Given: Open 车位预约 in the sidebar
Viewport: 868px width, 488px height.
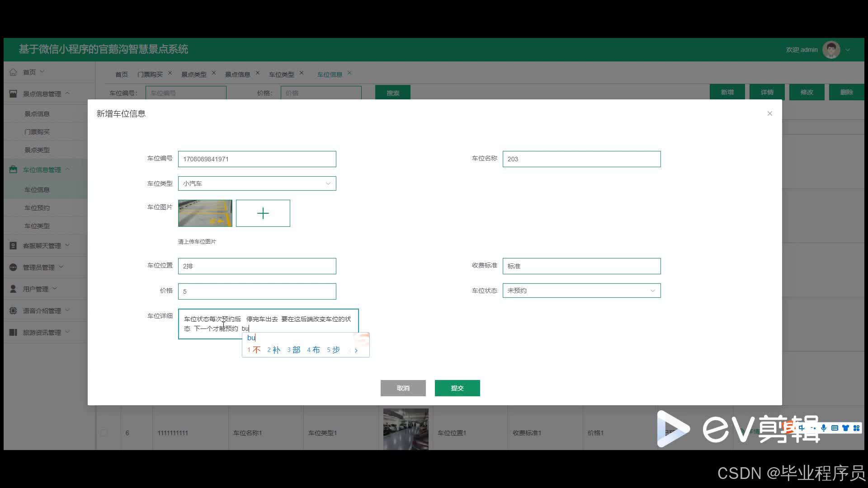Looking at the screenshot, I should tap(37, 208).
